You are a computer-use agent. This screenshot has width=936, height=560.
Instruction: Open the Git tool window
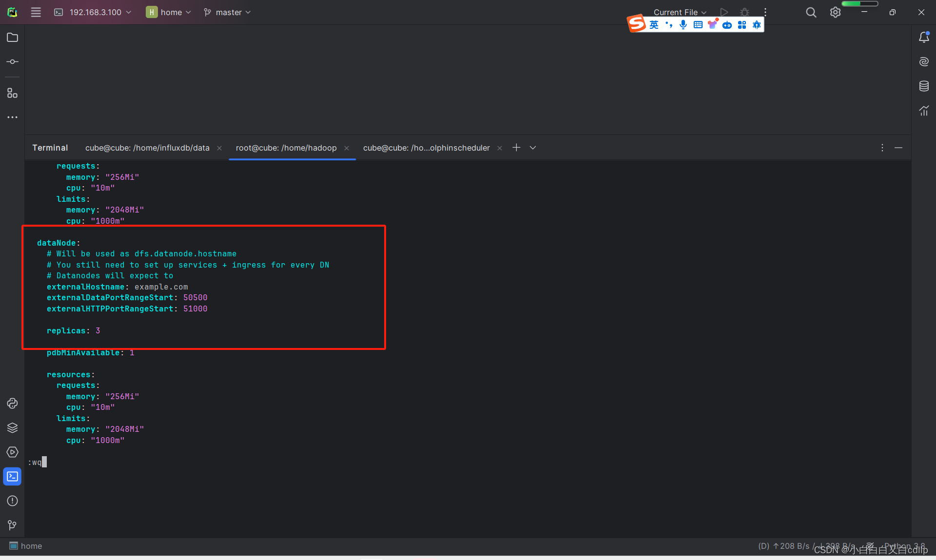pos(12,525)
